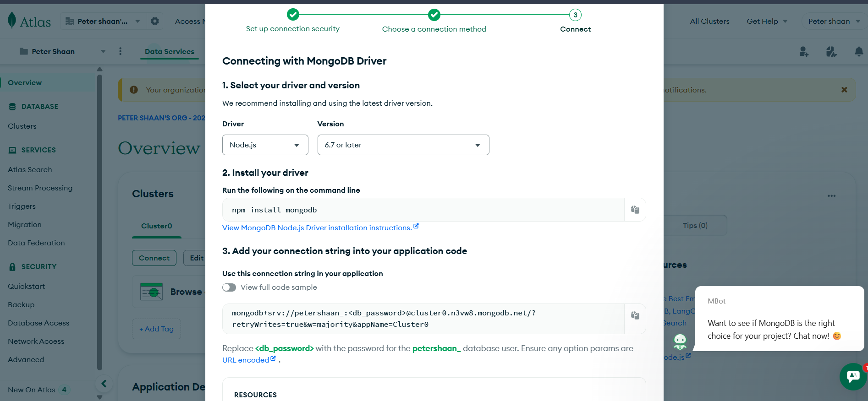Click the npm install mongodb text
Image resolution: width=868 pixels, height=401 pixels.
(x=274, y=210)
